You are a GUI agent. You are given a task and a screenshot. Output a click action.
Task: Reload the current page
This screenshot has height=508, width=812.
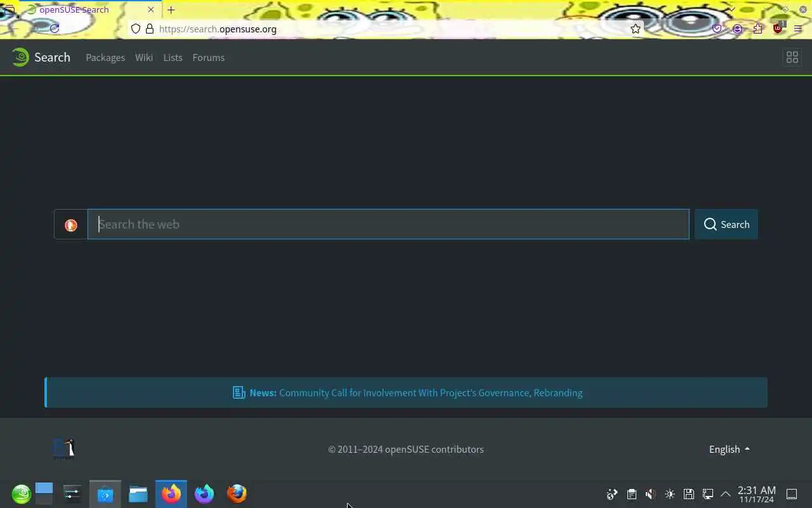pos(55,29)
